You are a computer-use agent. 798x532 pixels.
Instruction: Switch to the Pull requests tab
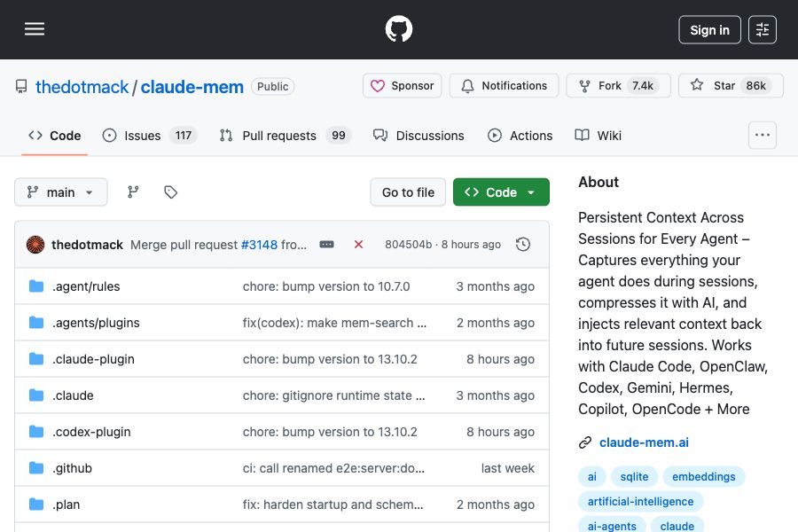pos(285,136)
